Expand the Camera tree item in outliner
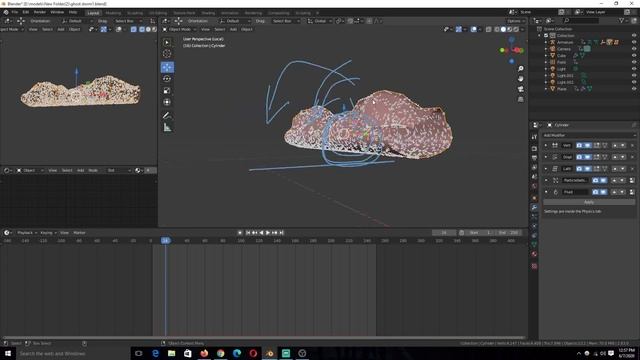The height and width of the screenshot is (360, 640). coord(546,49)
